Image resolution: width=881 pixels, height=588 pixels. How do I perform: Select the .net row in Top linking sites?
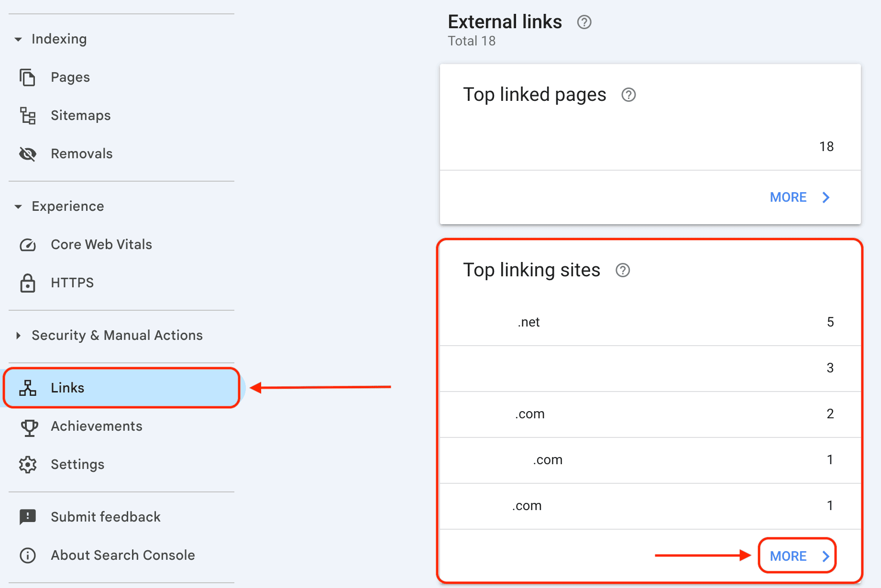(x=529, y=322)
